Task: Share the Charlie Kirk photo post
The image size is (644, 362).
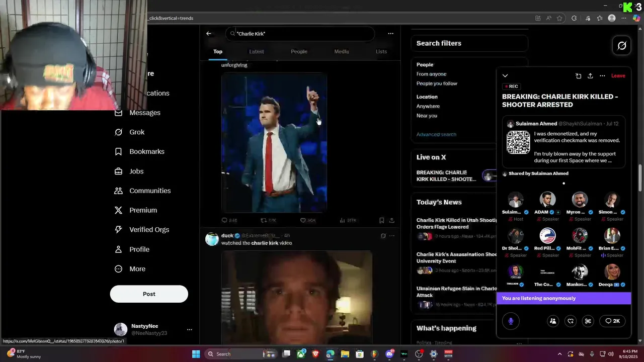Action: tap(392, 220)
